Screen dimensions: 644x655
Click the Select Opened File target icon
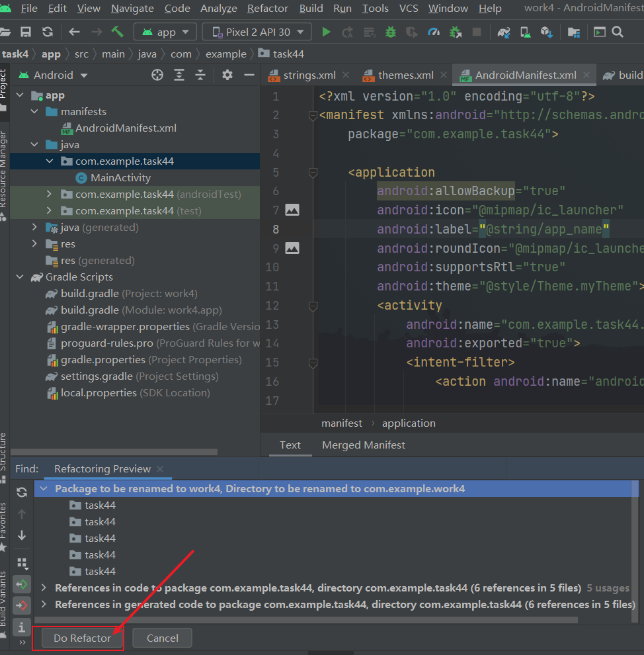tap(157, 75)
